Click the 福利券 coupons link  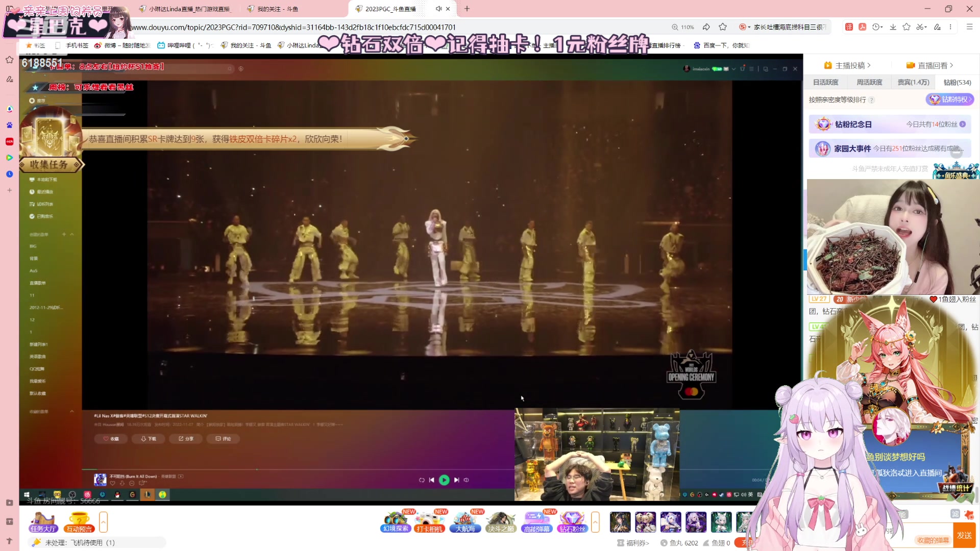pos(633,543)
